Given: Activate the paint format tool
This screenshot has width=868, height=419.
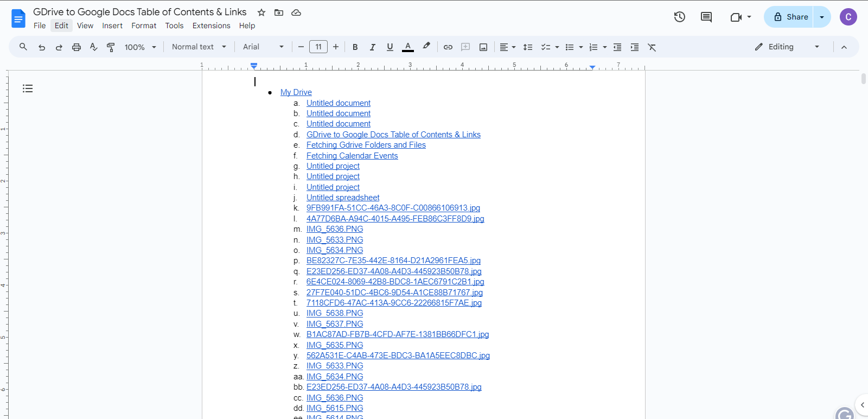Looking at the screenshot, I should [x=111, y=47].
